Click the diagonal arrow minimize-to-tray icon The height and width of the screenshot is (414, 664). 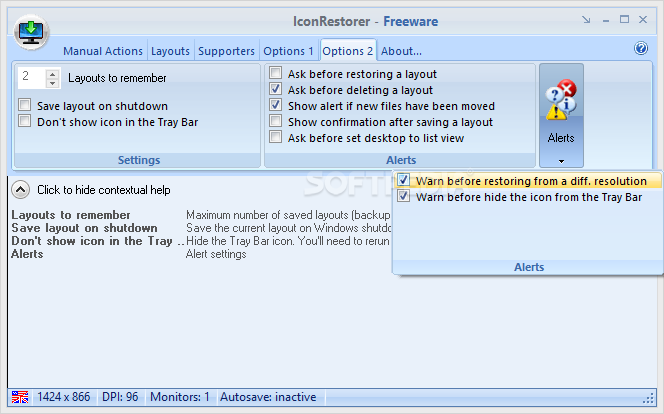pos(586,19)
